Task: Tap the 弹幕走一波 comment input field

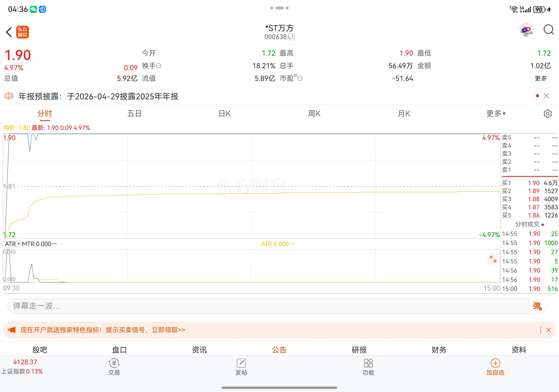Action: click(x=268, y=306)
